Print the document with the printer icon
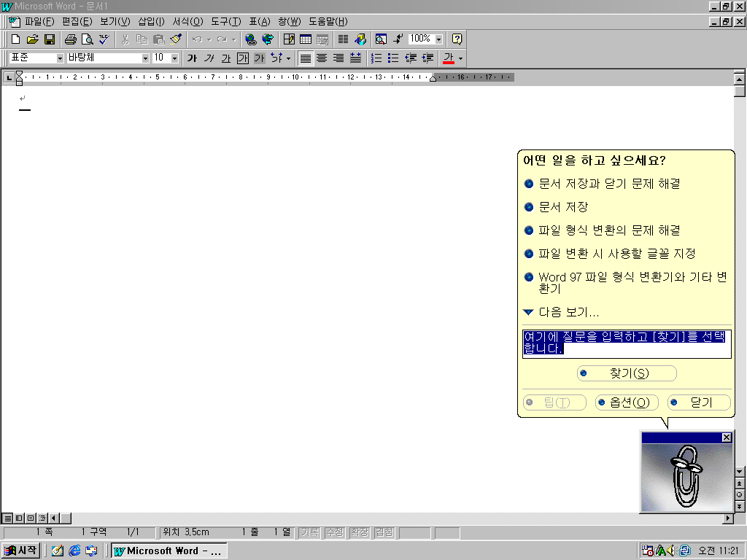Image resolution: width=747 pixels, height=560 pixels. [71, 39]
